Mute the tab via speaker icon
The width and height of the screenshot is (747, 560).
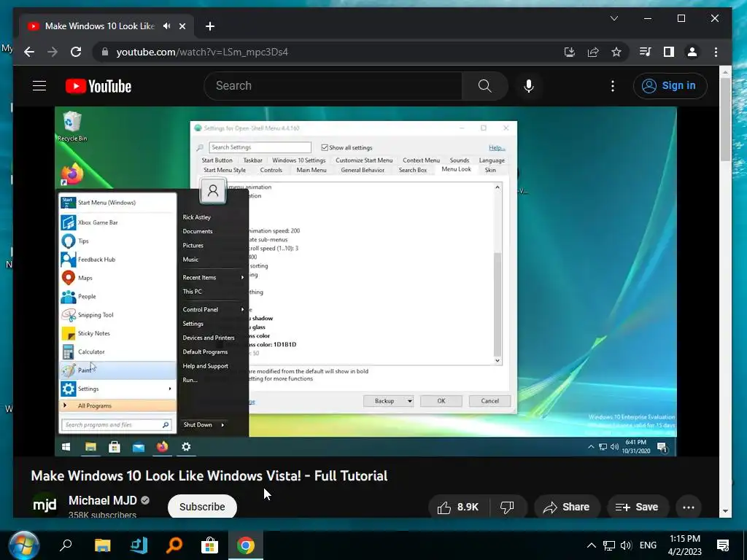[x=166, y=26]
